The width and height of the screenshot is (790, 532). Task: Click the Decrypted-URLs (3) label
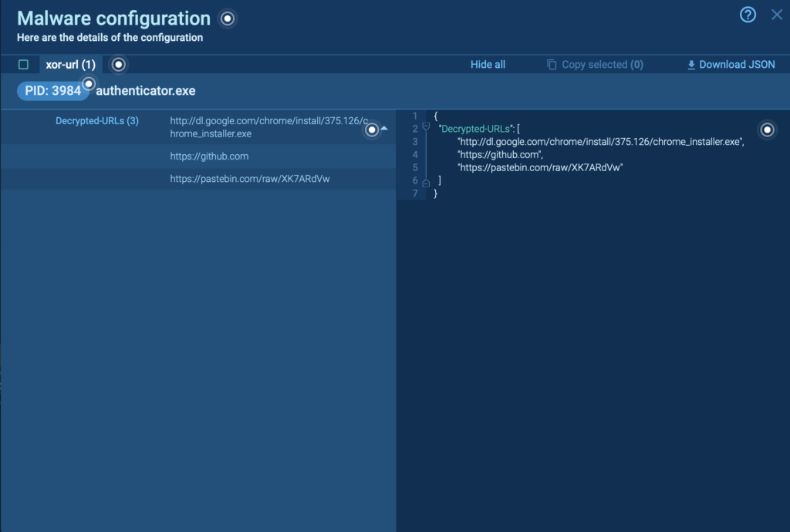(x=97, y=121)
